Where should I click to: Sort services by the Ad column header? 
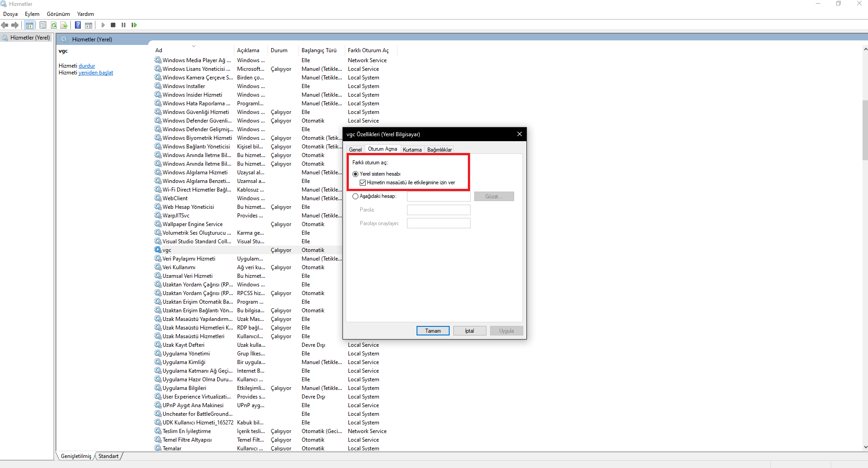(x=193, y=50)
